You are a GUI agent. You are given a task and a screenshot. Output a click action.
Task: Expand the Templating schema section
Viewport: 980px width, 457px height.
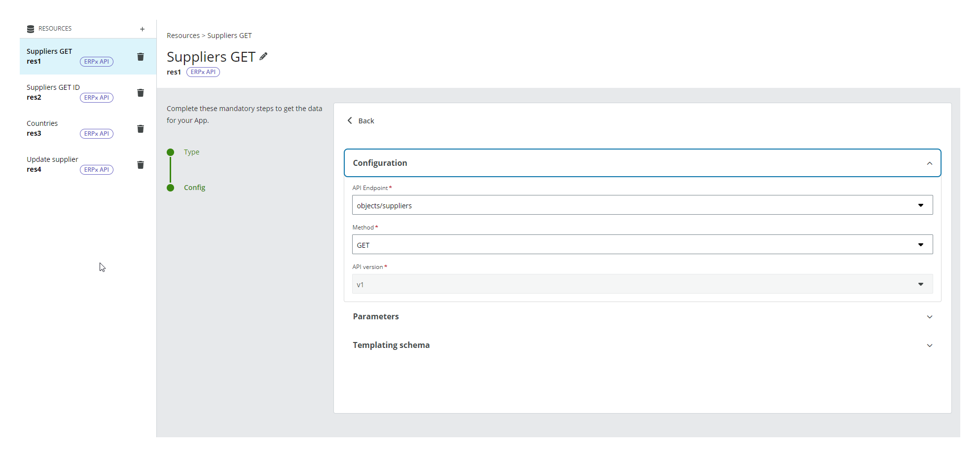(x=929, y=345)
